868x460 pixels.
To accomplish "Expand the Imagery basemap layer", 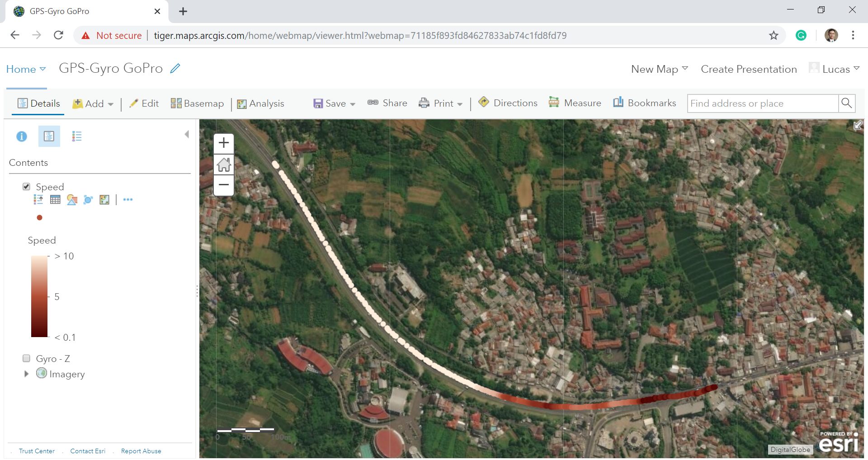I will pyautogui.click(x=26, y=374).
